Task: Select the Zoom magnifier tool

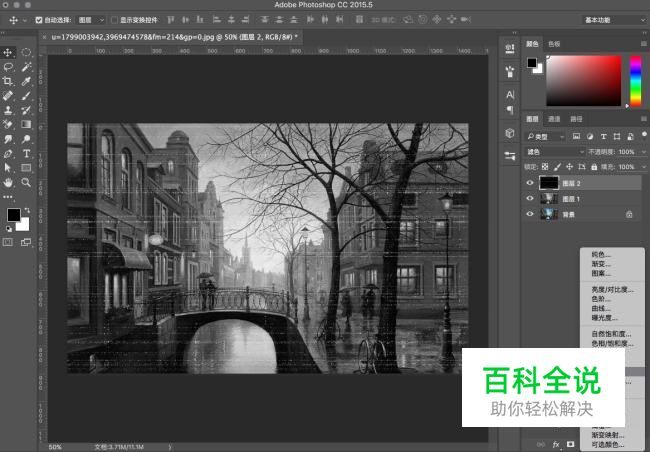Action: tap(26, 182)
